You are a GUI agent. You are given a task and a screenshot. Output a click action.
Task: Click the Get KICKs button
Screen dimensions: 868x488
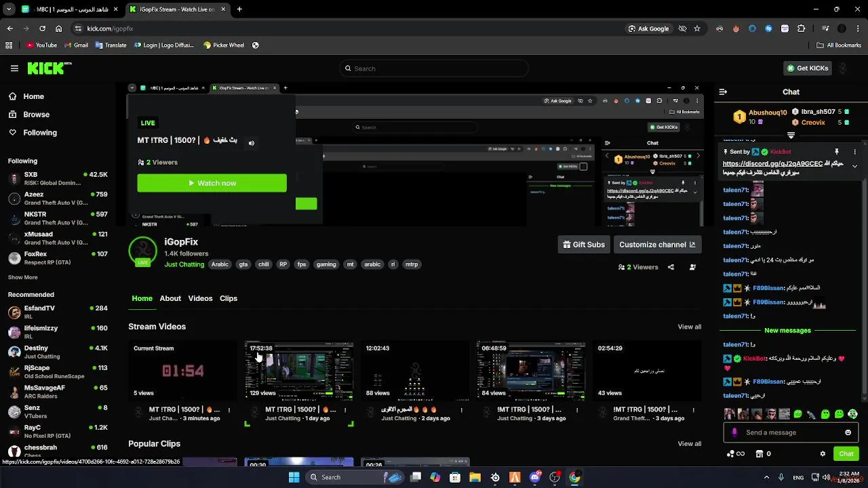click(807, 68)
